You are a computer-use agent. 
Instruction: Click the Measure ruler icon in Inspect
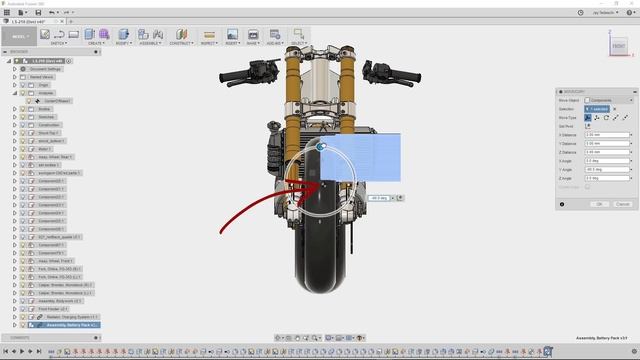pyautogui.click(x=209, y=35)
